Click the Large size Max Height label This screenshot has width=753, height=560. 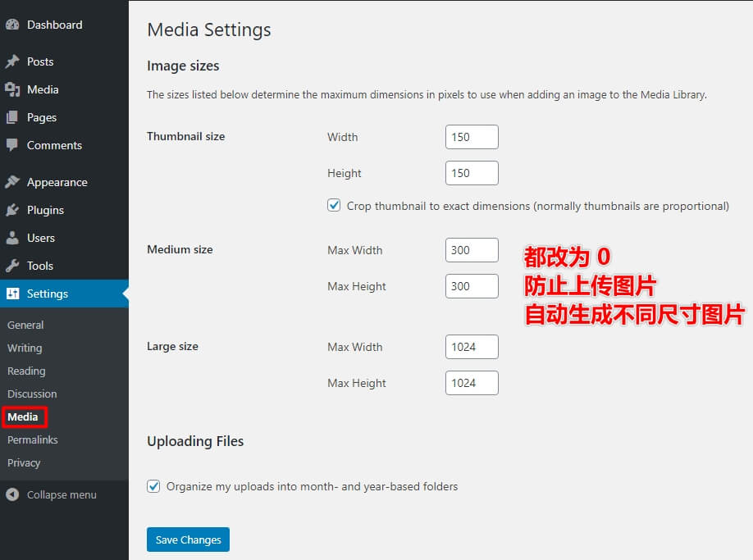[357, 383]
